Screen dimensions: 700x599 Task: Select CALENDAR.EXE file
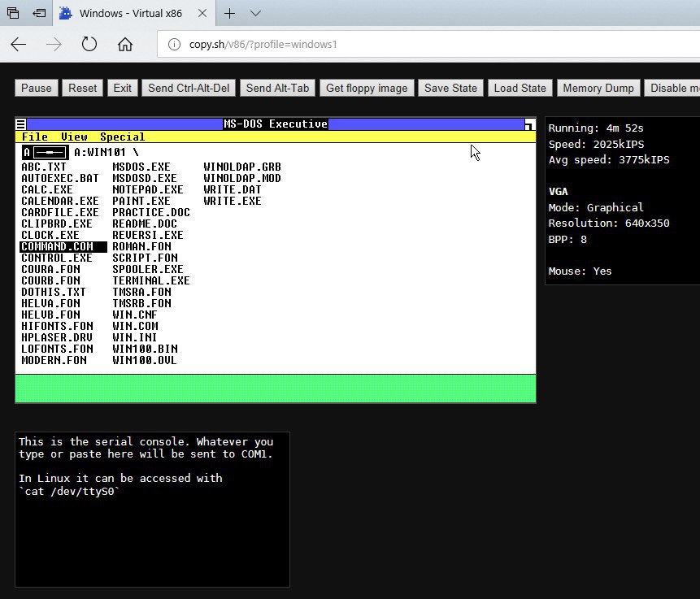pos(60,201)
